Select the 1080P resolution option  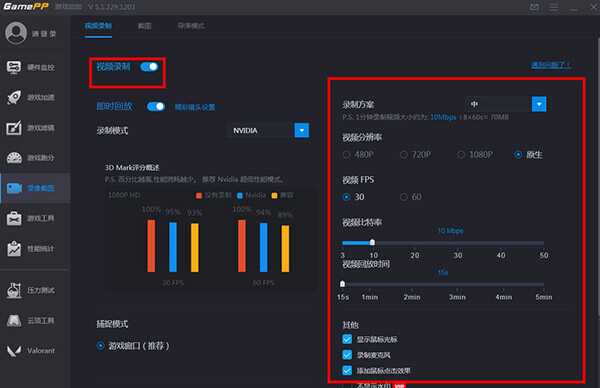pyautogui.click(x=475, y=155)
